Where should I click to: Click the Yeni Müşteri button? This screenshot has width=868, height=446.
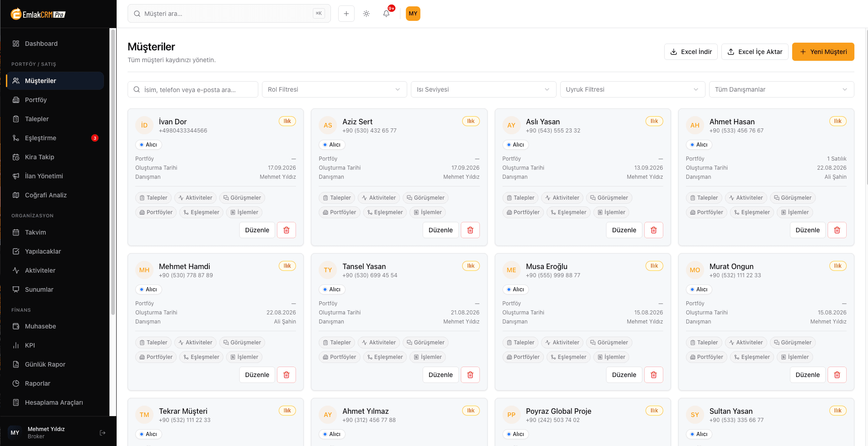point(823,52)
